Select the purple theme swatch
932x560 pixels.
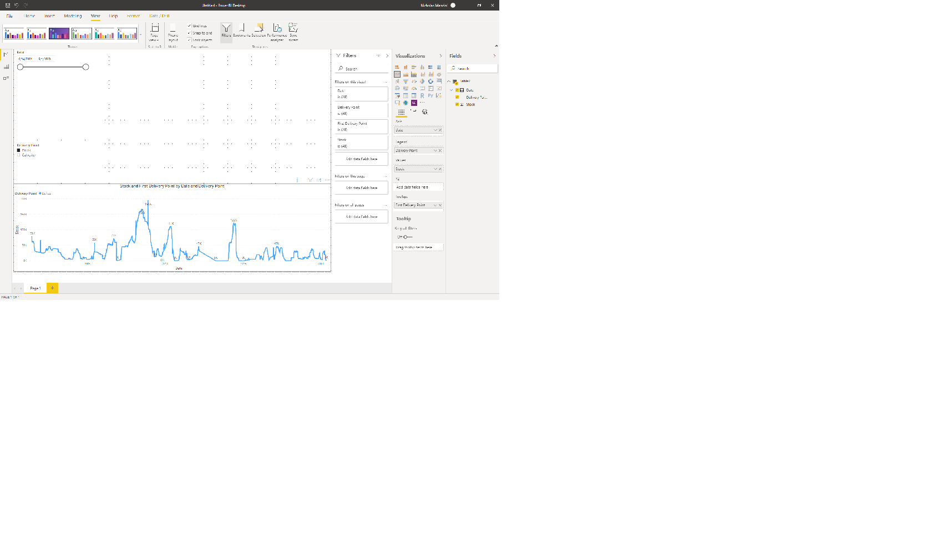59,33
